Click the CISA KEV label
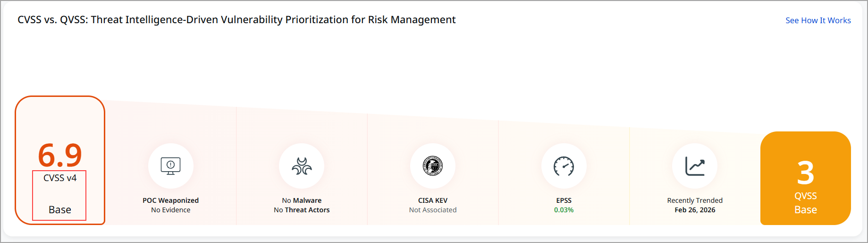The image size is (868, 243). [433, 200]
